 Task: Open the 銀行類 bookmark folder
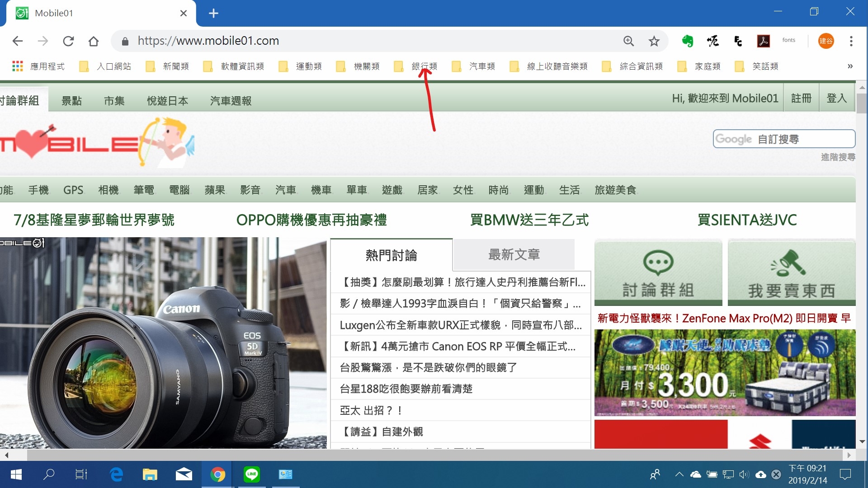pos(415,66)
